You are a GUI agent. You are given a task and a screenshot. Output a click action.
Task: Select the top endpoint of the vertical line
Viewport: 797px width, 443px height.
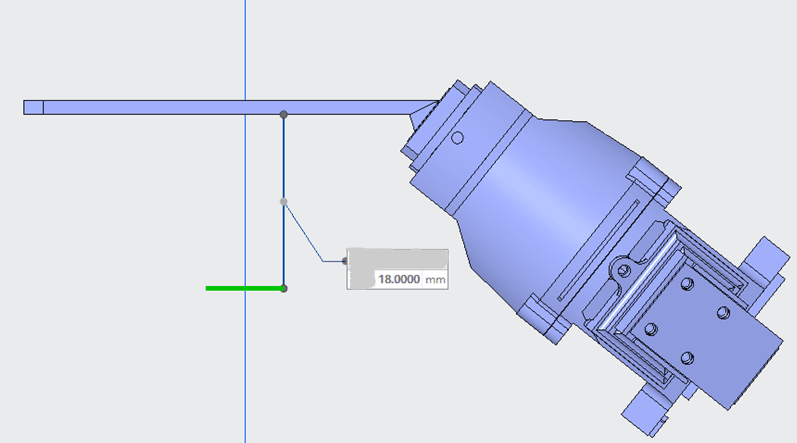click(284, 115)
